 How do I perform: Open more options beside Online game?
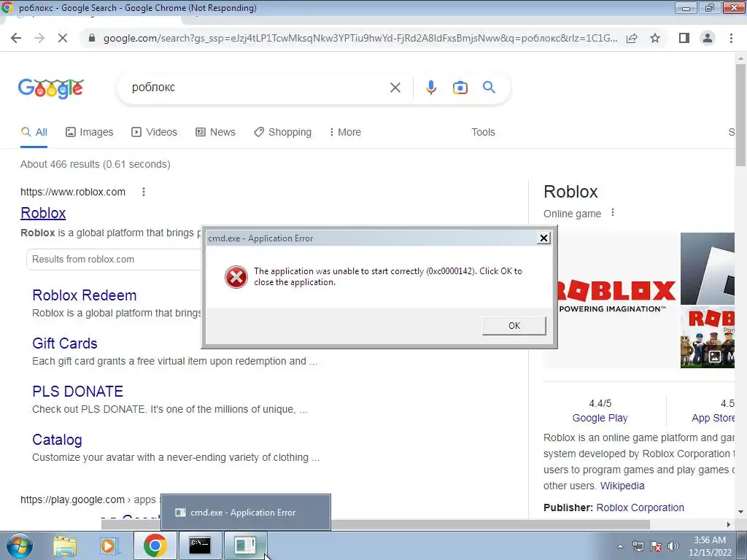(613, 213)
